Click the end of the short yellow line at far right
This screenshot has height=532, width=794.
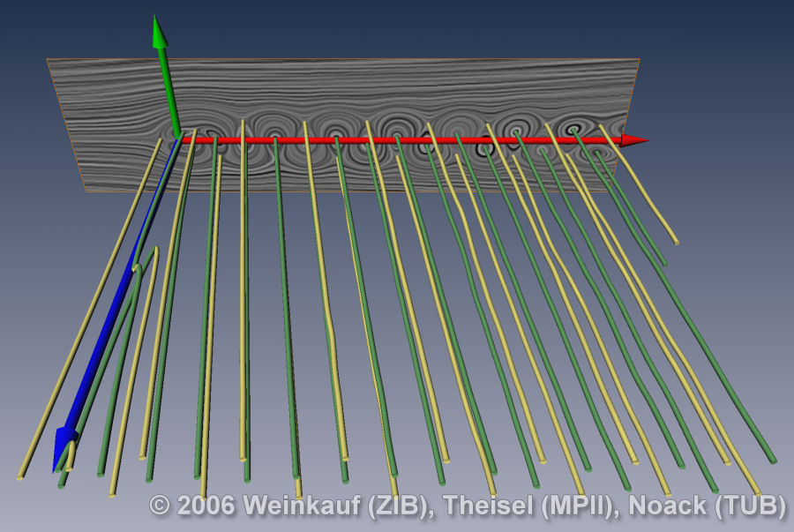pyautogui.click(x=676, y=241)
